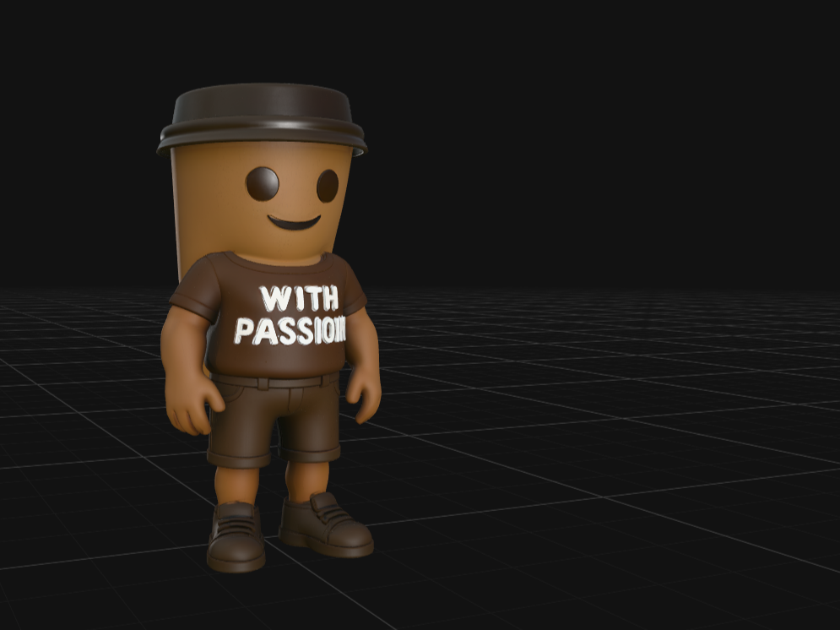This screenshot has width=840, height=630.
Task: Select the shoe angled sideways
Action: tap(325, 525)
